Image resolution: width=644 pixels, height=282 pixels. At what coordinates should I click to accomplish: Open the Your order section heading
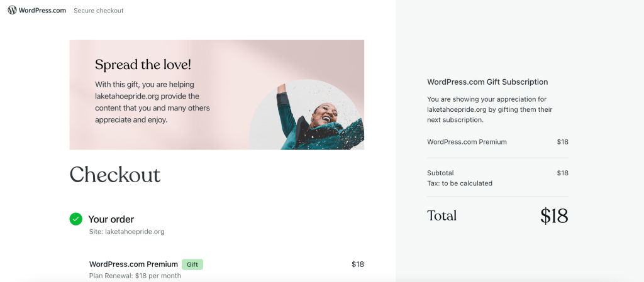[111, 219]
